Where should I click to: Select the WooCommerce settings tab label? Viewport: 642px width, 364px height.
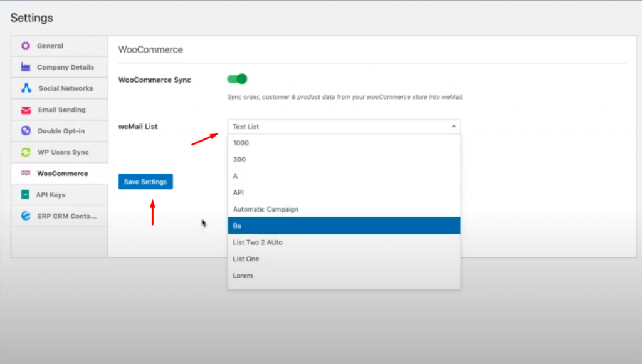coord(63,174)
